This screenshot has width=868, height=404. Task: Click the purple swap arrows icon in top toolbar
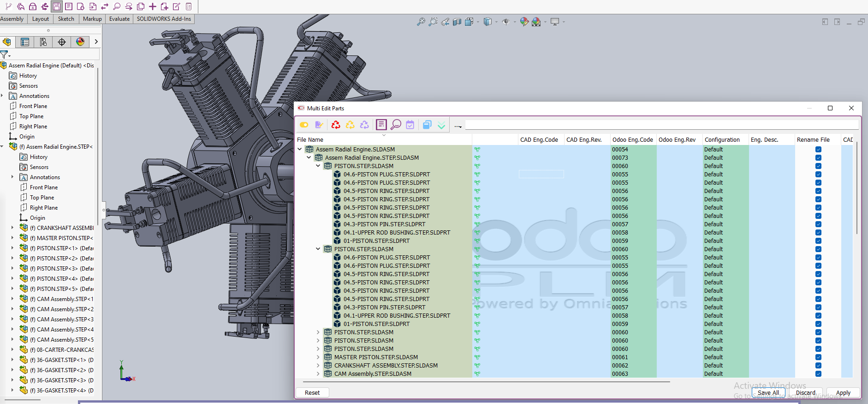(105, 6)
